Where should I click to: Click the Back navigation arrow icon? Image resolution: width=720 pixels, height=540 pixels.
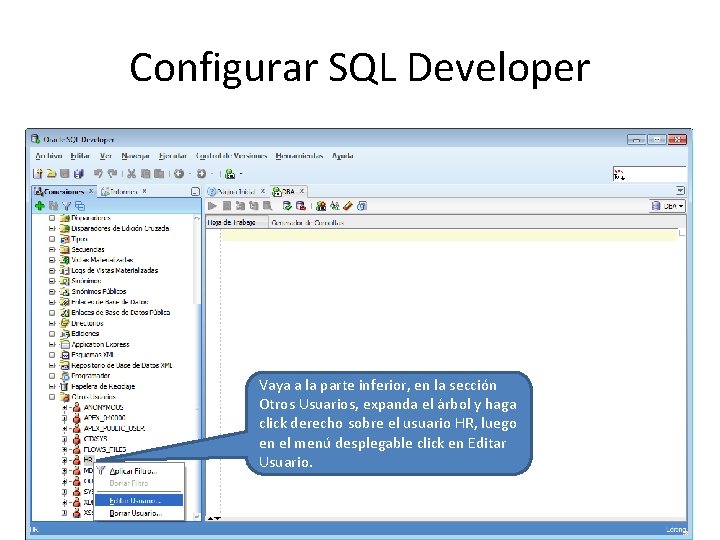point(179,174)
